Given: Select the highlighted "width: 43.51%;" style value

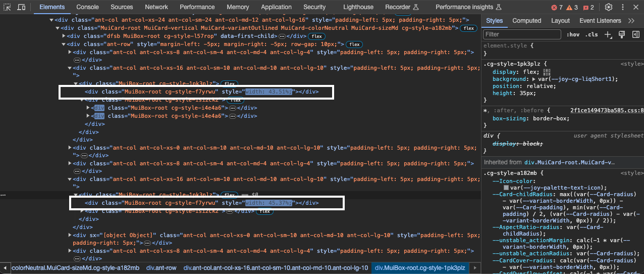Looking at the screenshot, I should (269, 92).
